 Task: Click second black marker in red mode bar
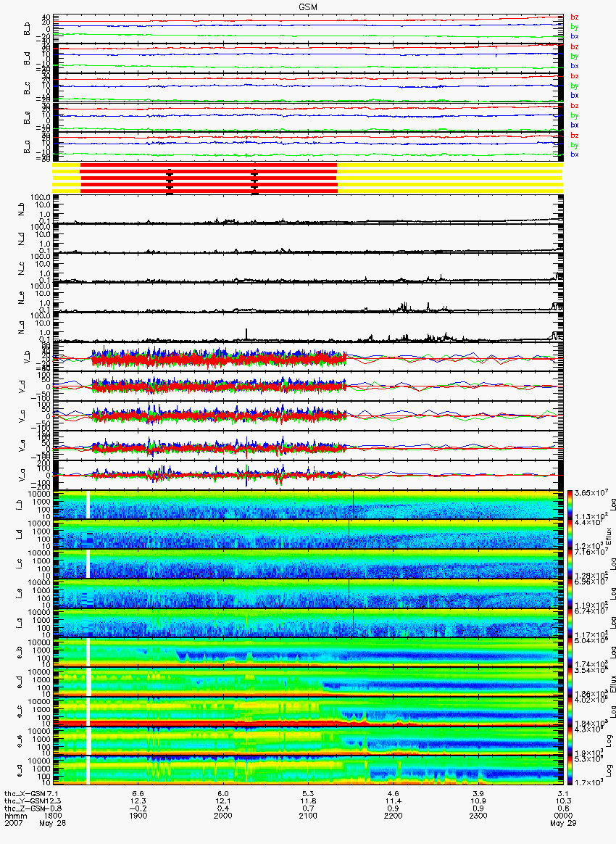[255, 181]
